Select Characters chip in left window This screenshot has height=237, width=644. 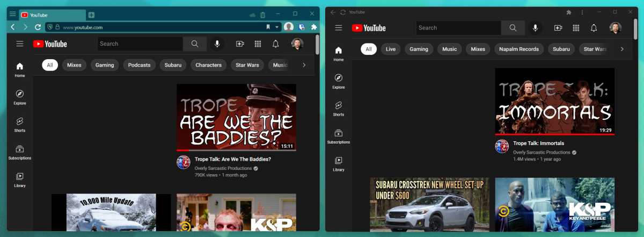coord(209,65)
